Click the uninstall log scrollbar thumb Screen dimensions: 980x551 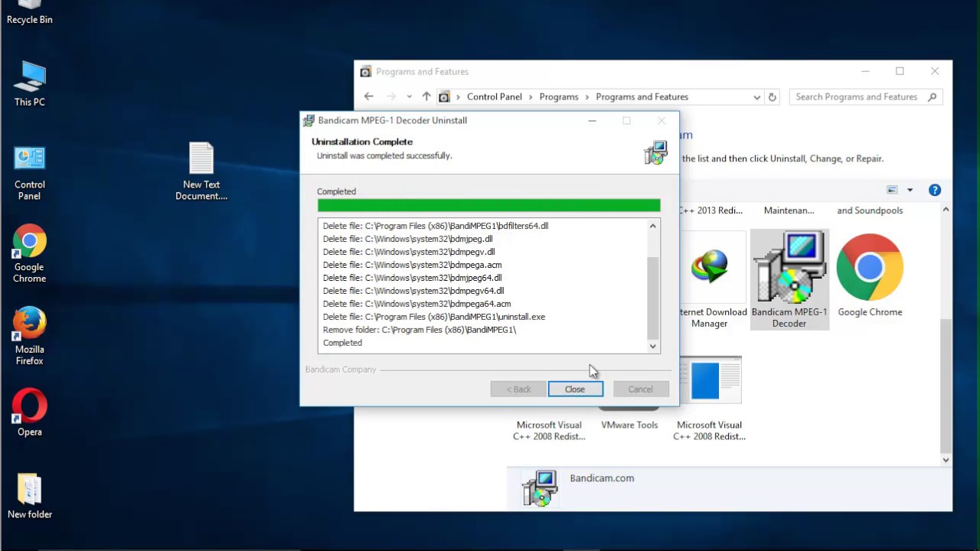[x=653, y=298]
